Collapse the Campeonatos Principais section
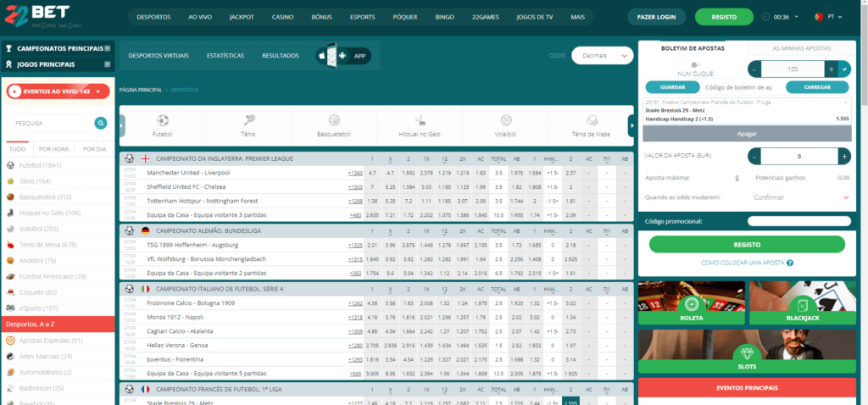 [108, 48]
